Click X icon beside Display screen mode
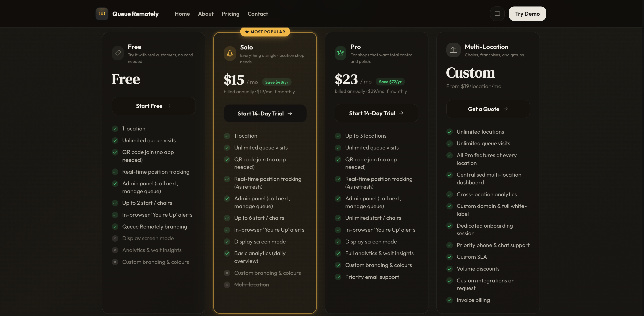 point(115,238)
